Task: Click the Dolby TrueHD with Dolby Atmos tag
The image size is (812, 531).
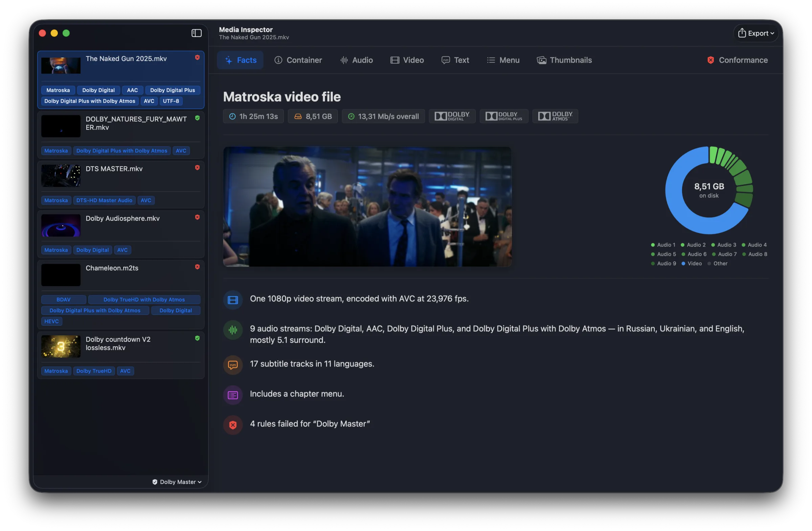Action: point(144,299)
